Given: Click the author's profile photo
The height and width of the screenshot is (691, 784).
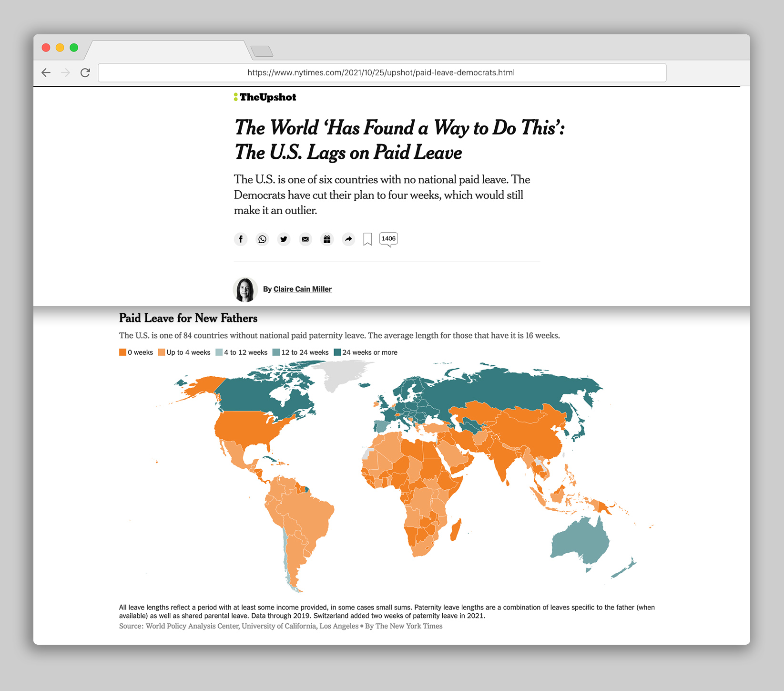Looking at the screenshot, I should click(x=245, y=289).
